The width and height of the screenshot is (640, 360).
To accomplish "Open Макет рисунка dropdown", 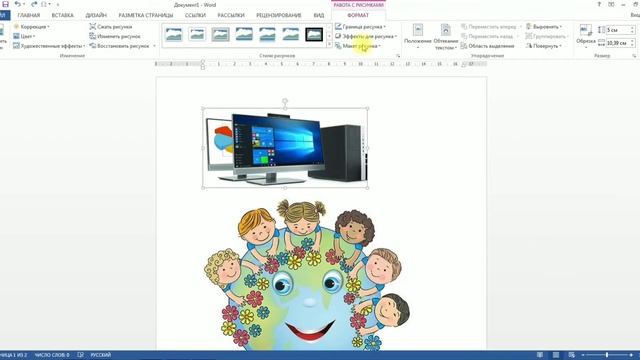I will click(x=358, y=46).
